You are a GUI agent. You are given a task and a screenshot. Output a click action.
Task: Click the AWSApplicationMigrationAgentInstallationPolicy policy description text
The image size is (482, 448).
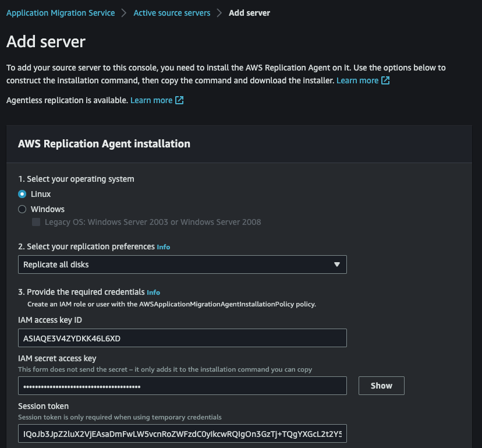pos(172,304)
